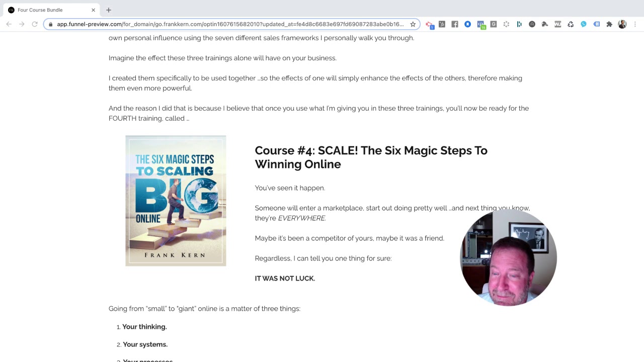
Task: Click the circular webcam video overlay
Action: click(x=508, y=258)
